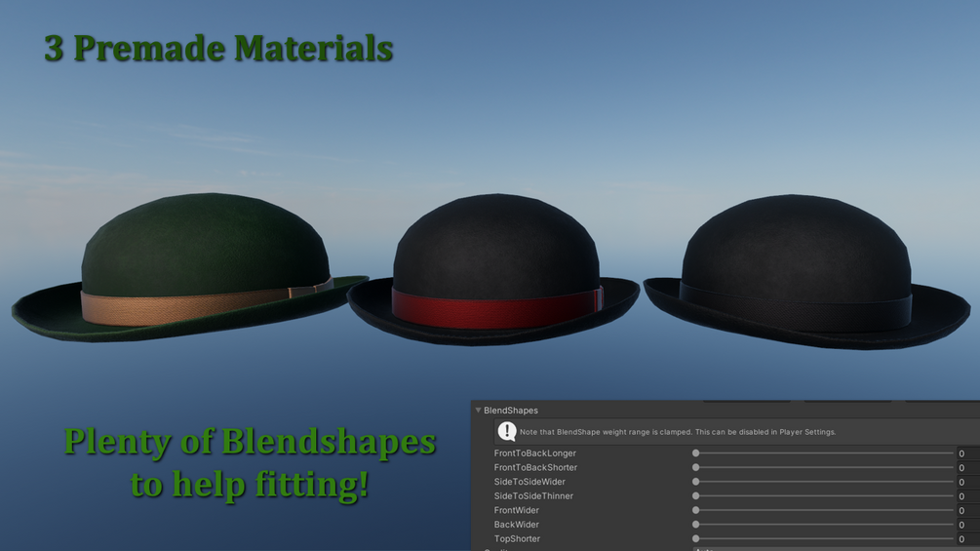Screen dimensions: 980x551
Task: Click the SideToSideThinner value field
Action: (968, 496)
